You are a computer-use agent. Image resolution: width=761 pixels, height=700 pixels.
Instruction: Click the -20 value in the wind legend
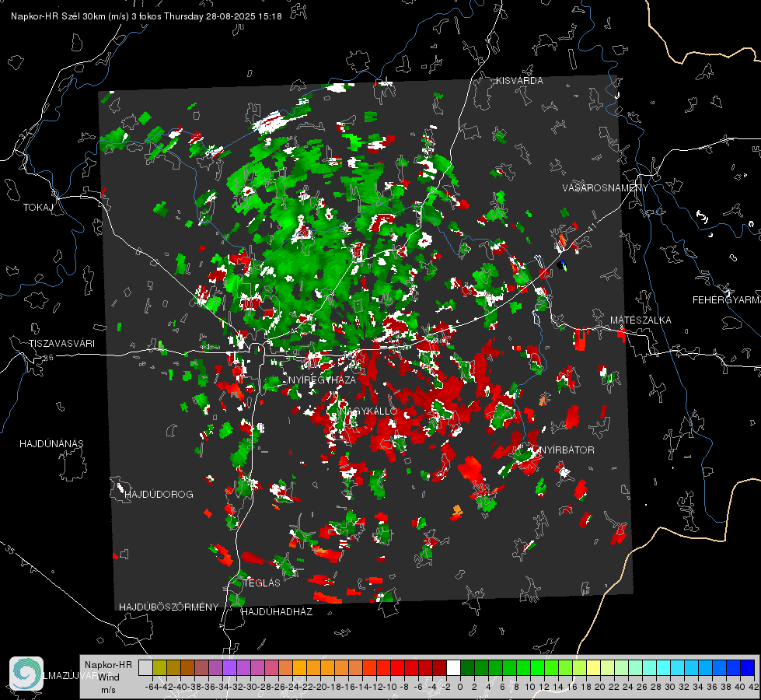tap(319, 687)
